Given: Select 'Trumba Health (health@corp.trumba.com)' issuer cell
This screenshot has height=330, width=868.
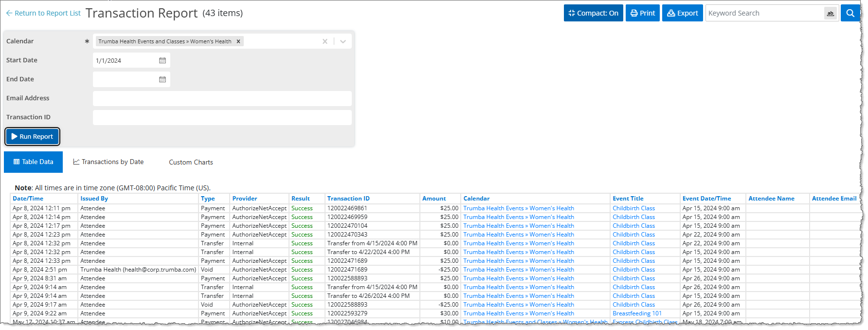Looking at the screenshot, I should [138, 270].
